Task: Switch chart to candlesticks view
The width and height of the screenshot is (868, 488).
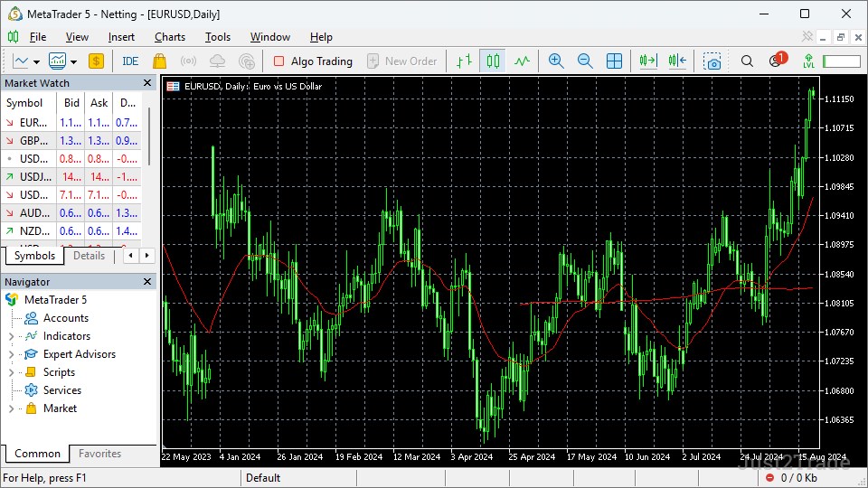Action: [x=493, y=61]
